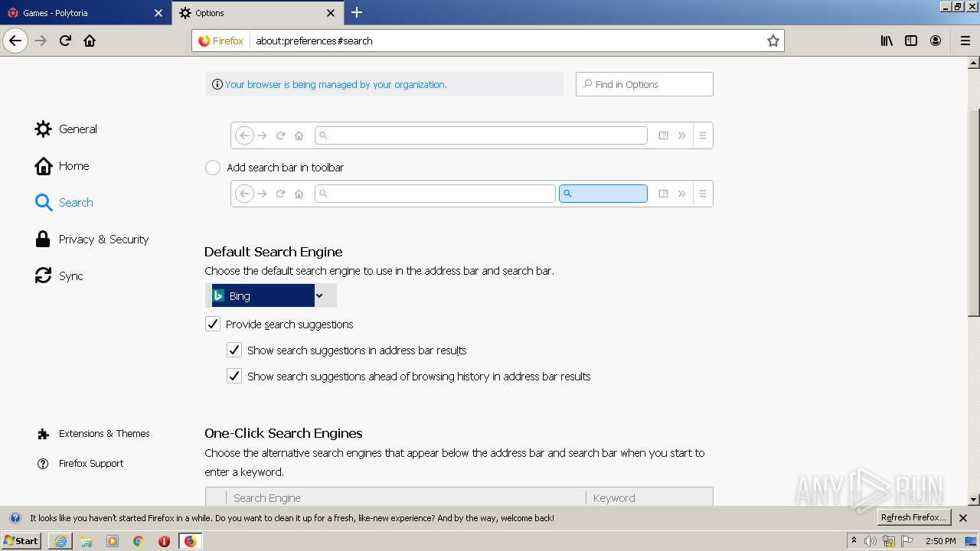Open the Bing default search engine dropdown
980x551 pixels.
(x=270, y=295)
